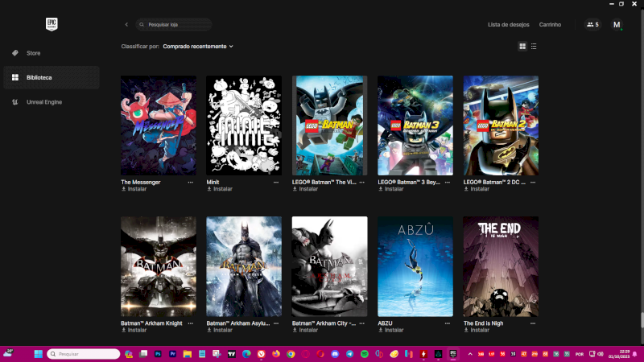Open the Carrinho cart link

coord(550,25)
